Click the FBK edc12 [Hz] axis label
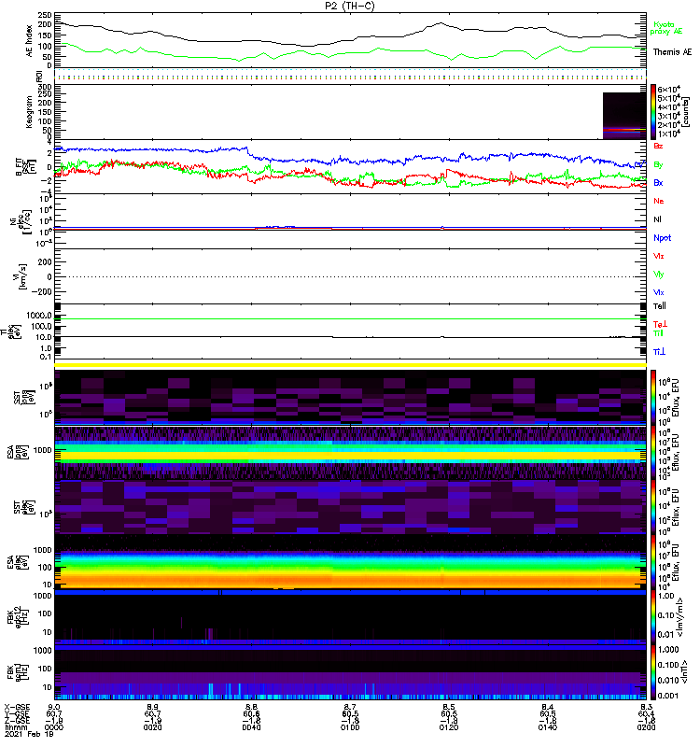 click(18, 616)
